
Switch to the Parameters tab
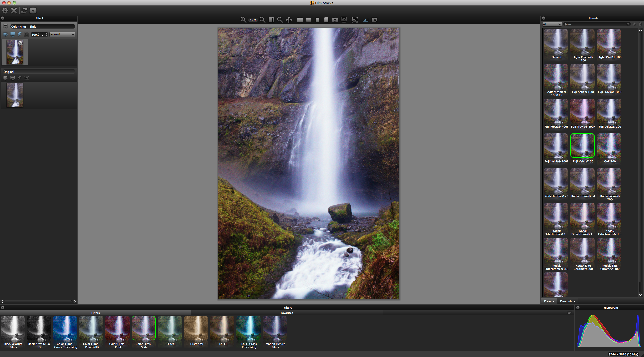tap(567, 301)
